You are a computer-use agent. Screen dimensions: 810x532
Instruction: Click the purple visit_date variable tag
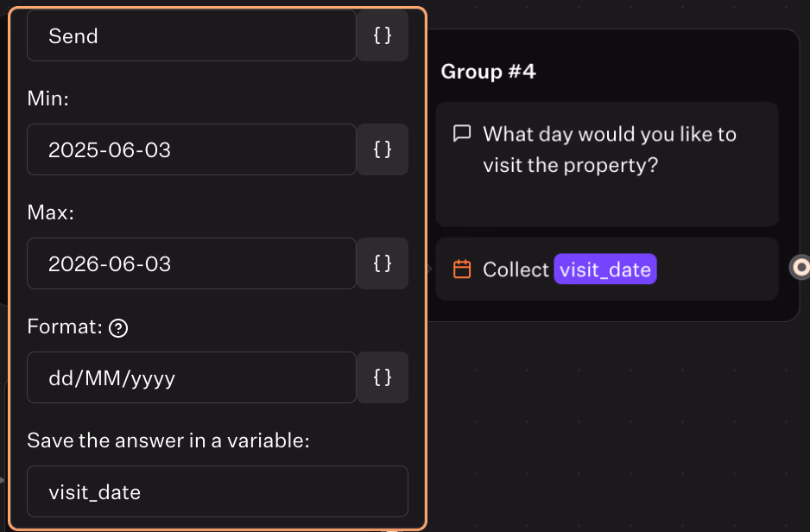[605, 269]
